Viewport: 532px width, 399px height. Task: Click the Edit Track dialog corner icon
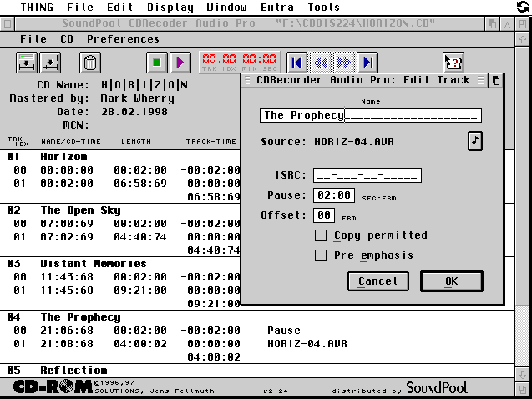pos(496,81)
